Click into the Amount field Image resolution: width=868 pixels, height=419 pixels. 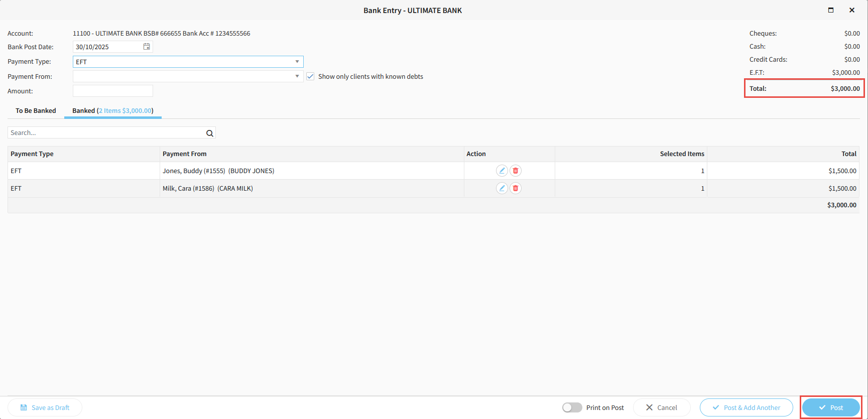point(113,91)
